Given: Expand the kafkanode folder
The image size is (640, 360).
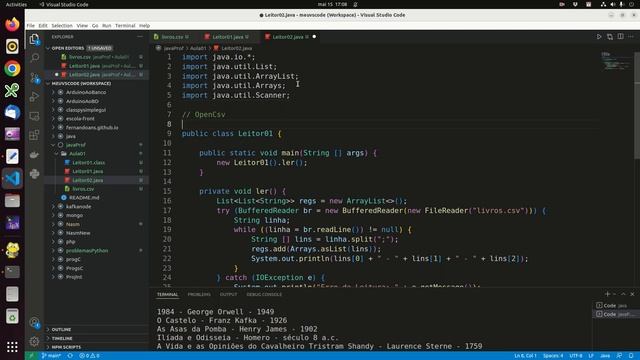Looking at the screenshot, I should [x=78, y=207].
